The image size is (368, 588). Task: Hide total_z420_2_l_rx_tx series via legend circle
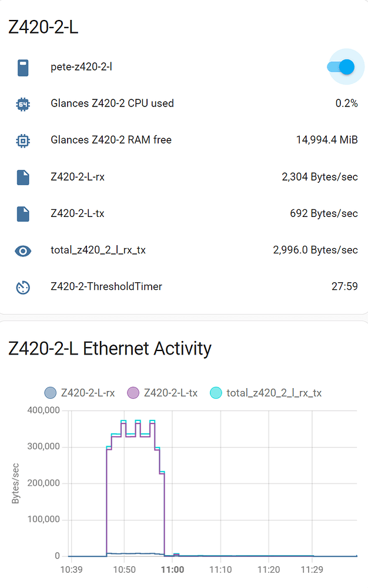[x=216, y=393]
